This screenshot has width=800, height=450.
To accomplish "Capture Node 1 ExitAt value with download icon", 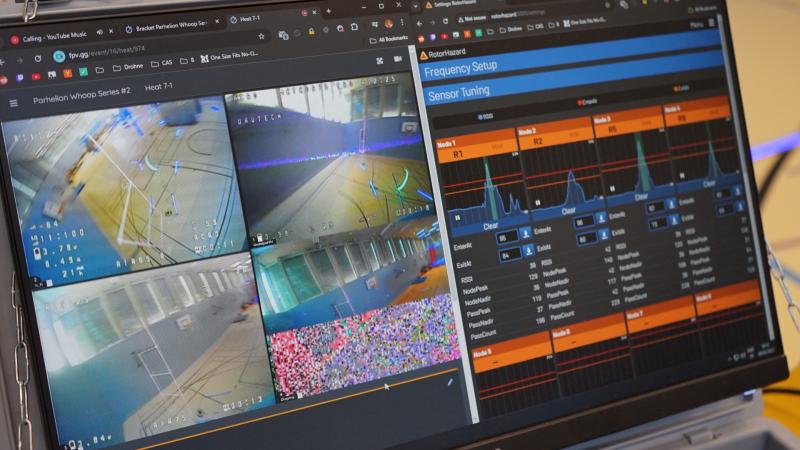I will click(x=528, y=251).
